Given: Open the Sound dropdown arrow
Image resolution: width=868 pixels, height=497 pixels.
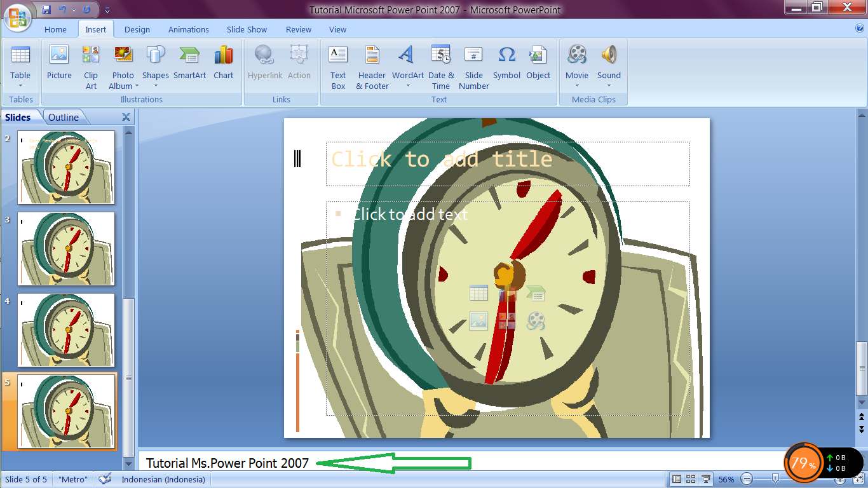Looking at the screenshot, I should click(608, 85).
